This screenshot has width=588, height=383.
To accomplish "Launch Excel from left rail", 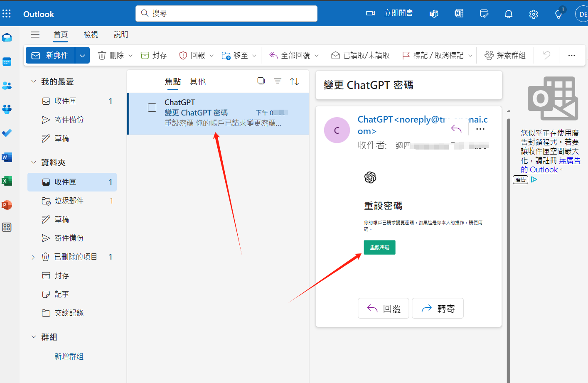I will click(x=7, y=181).
